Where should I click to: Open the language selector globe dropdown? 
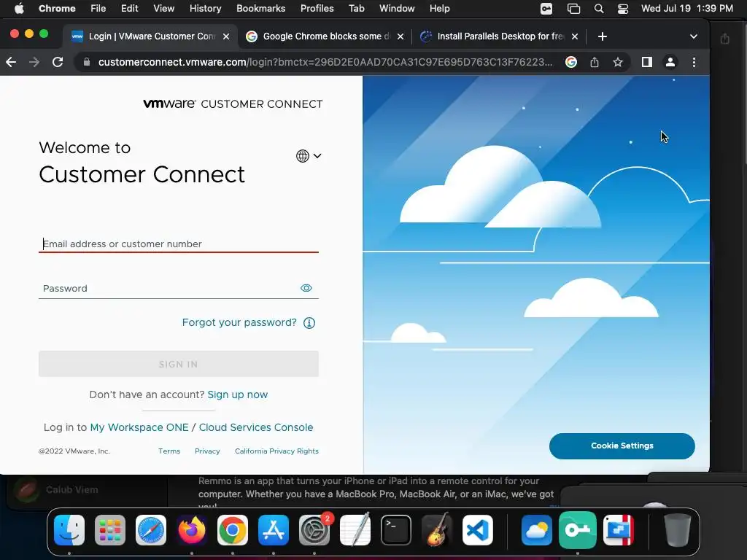[x=309, y=156]
